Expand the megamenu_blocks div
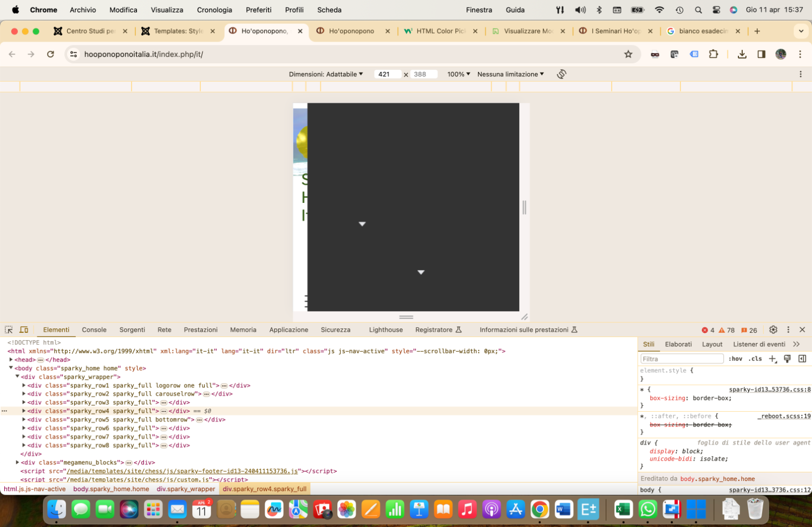 17,463
